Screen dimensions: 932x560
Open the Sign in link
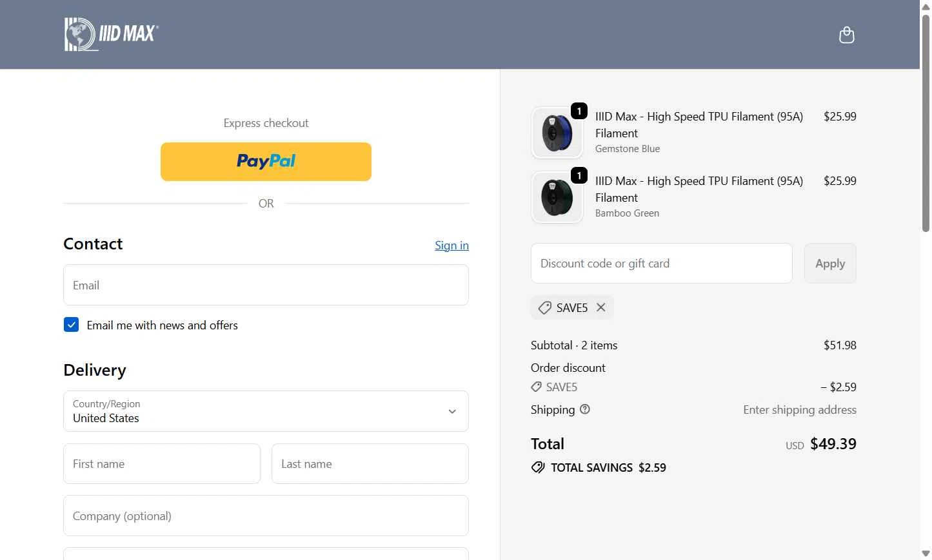point(451,246)
